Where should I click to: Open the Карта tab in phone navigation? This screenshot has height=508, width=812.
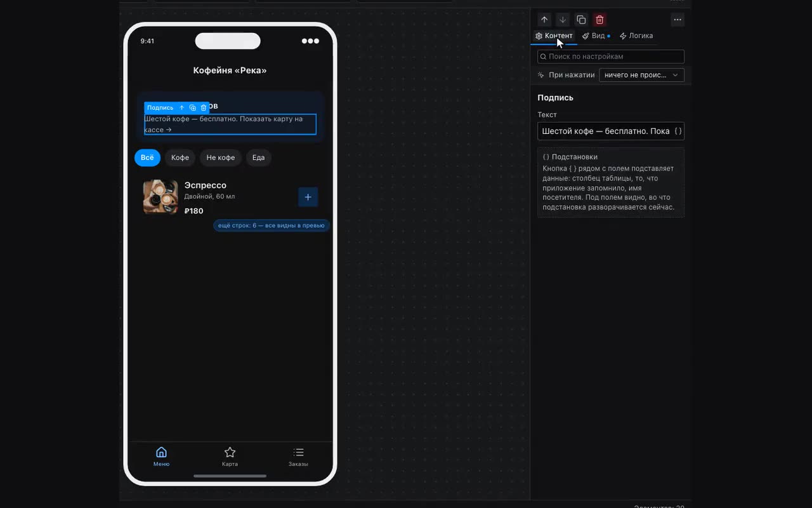230,457
